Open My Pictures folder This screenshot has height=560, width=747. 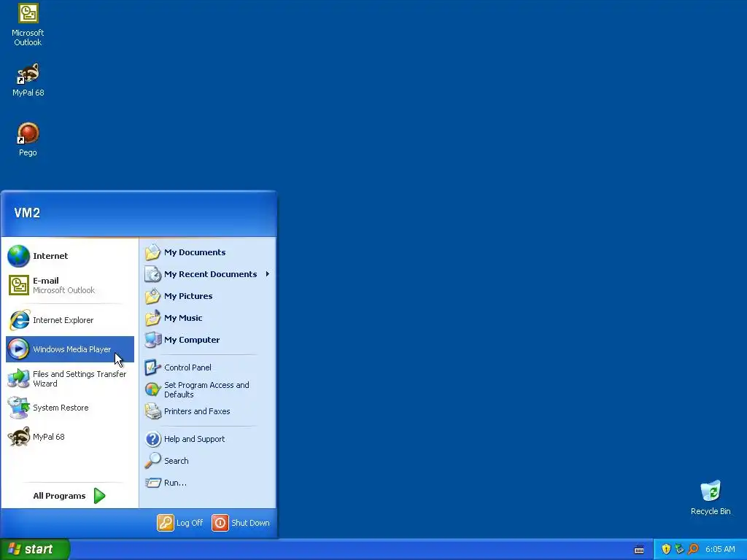coord(208,296)
